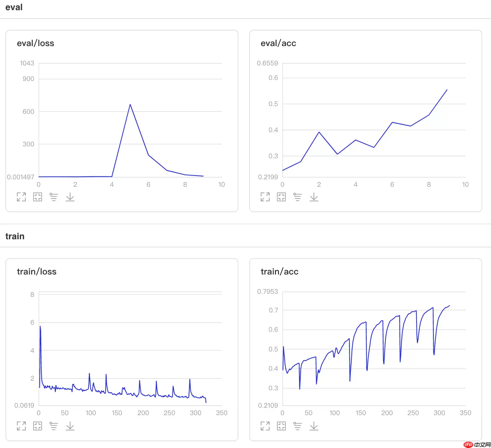Expand eval/acc chart to fullscreen

(265, 197)
